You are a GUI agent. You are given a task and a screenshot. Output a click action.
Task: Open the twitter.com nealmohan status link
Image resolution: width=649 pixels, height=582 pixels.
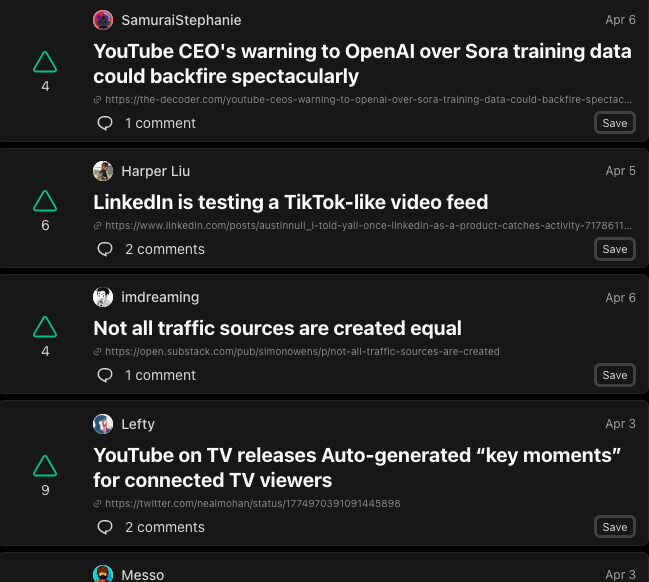coord(252,504)
